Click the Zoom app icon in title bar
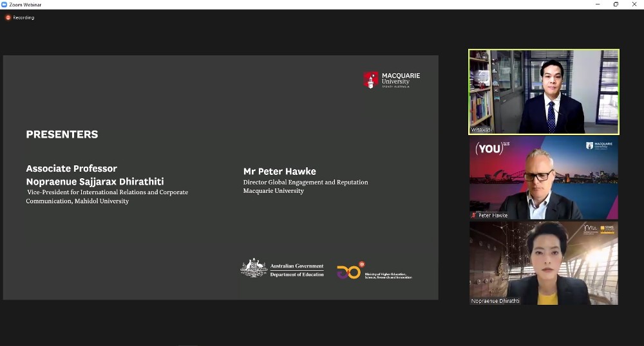The image size is (644, 346). pyautogui.click(x=5, y=5)
